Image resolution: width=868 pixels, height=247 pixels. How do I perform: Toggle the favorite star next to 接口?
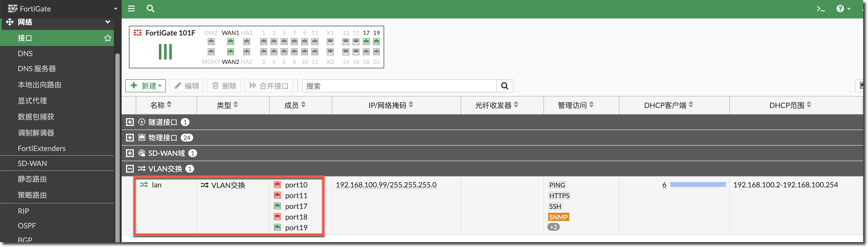tap(107, 38)
